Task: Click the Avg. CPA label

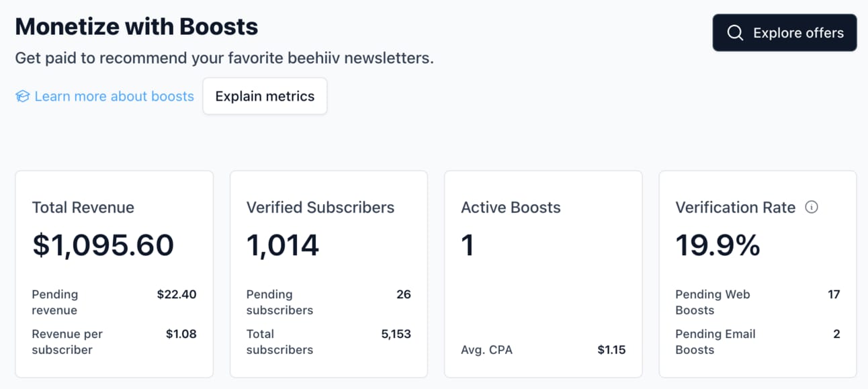Action: (486, 349)
